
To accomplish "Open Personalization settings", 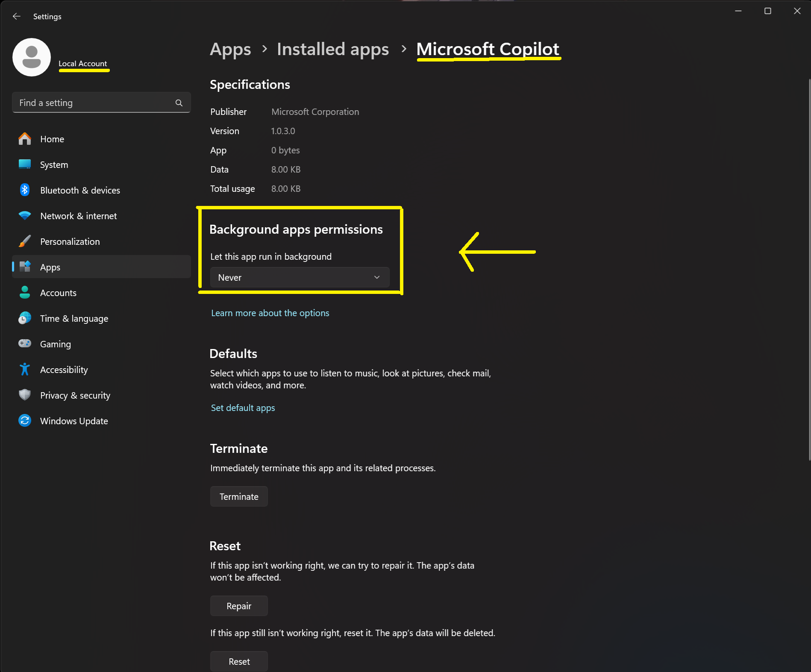I will (101, 241).
